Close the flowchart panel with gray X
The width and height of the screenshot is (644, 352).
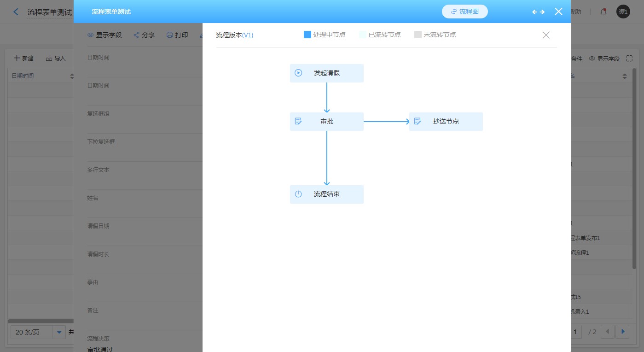pyautogui.click(x=546, y=35)
